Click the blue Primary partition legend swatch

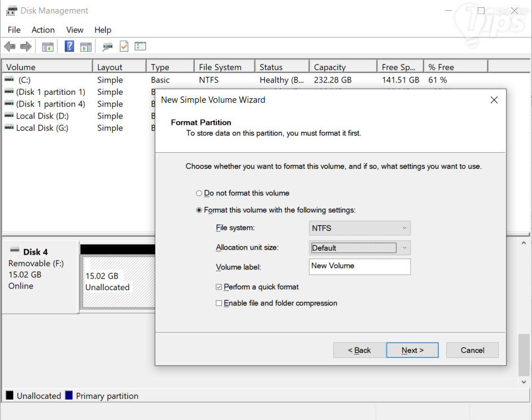coord(69,395)
